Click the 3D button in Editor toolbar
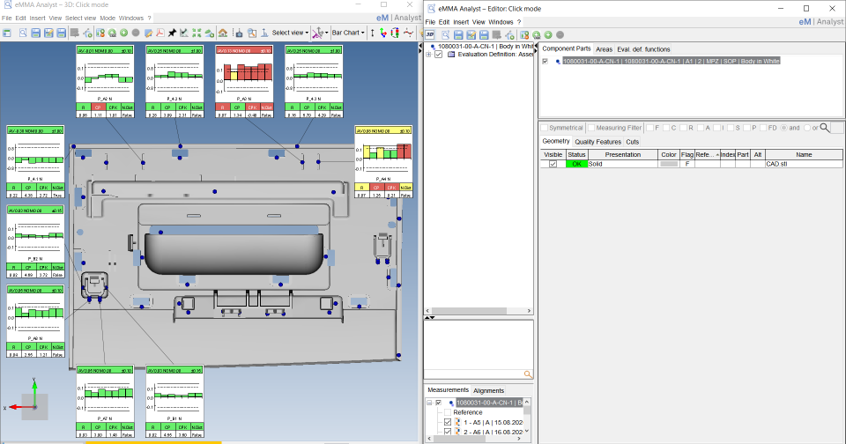This screenshot has height=444, width=846. tap(430, 34)
